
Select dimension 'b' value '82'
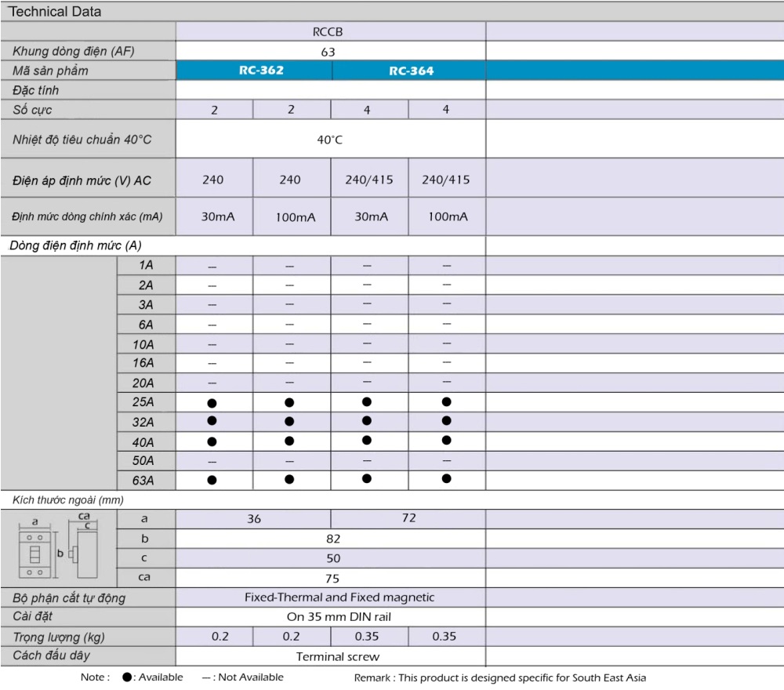tap(333, 539)
